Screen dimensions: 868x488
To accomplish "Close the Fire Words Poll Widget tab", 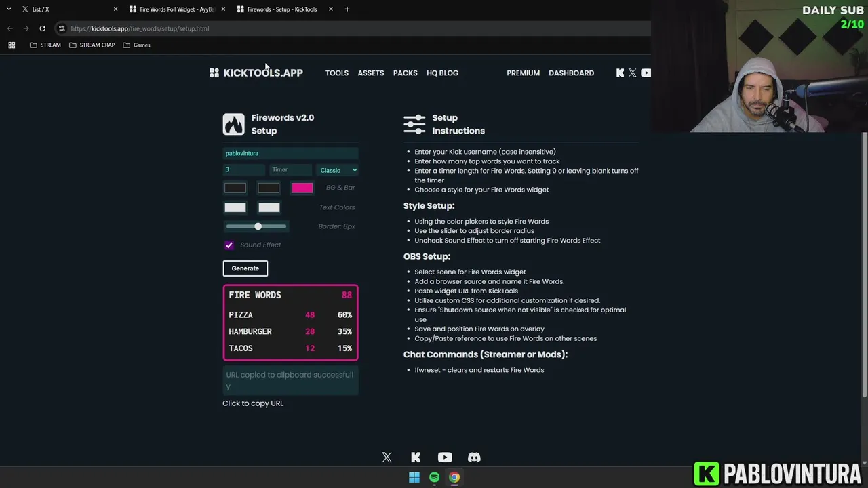I will tap(223, 9).
